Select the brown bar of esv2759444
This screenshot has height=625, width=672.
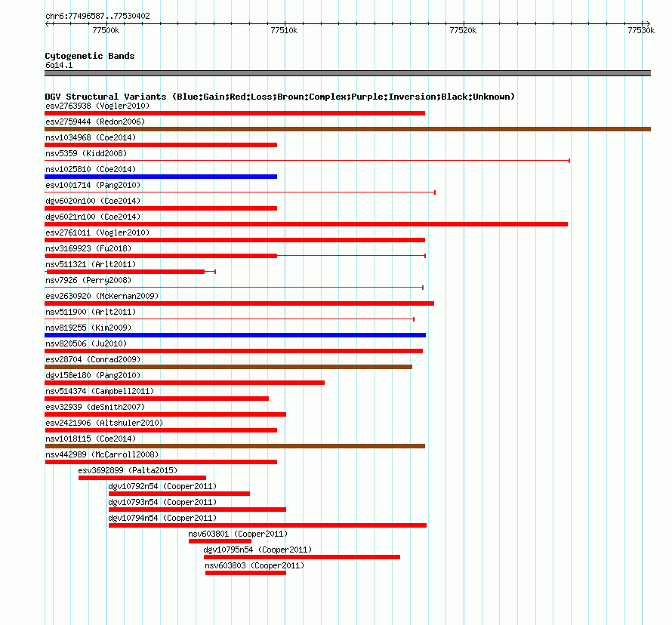tap(347, 129)
